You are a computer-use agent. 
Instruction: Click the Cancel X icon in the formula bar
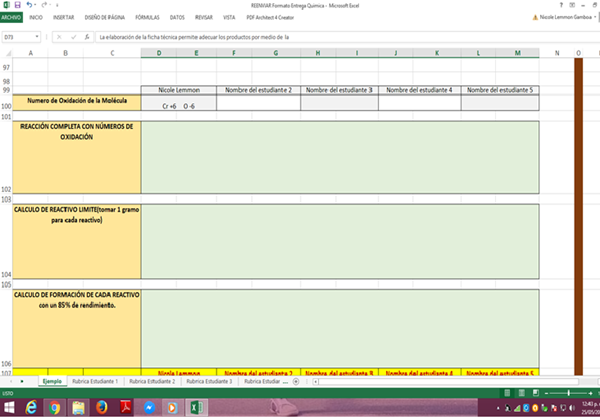59,37
